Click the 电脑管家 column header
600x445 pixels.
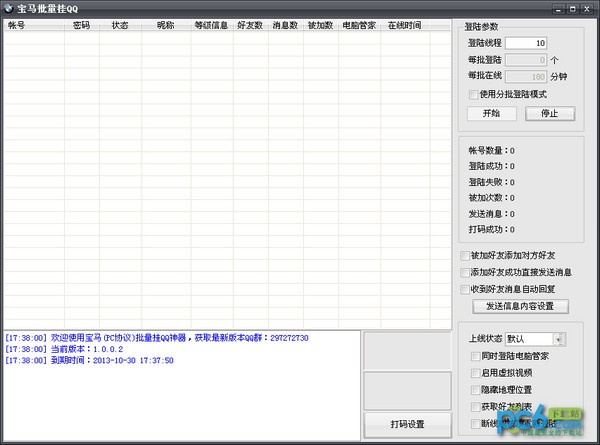(x=360, y=25)
